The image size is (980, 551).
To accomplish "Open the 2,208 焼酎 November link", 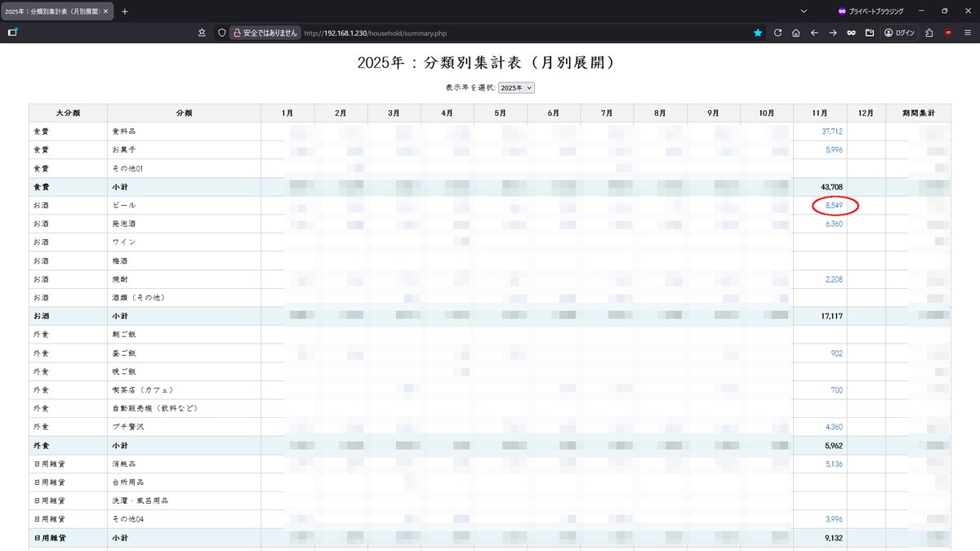I will (834, 279).
